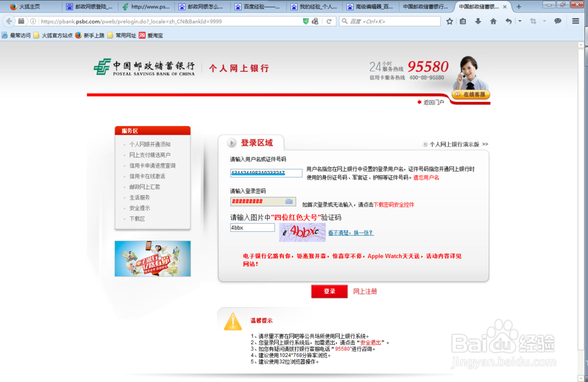
Task: Close the current 中国邮政储蓄银 tab
Action: click(505, 6)
